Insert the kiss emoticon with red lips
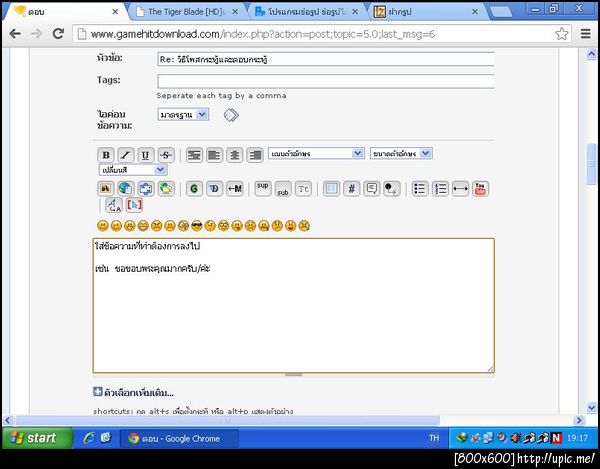Viewport: 600px width, 469px height. pyautogui.click(x=290, y=226)
